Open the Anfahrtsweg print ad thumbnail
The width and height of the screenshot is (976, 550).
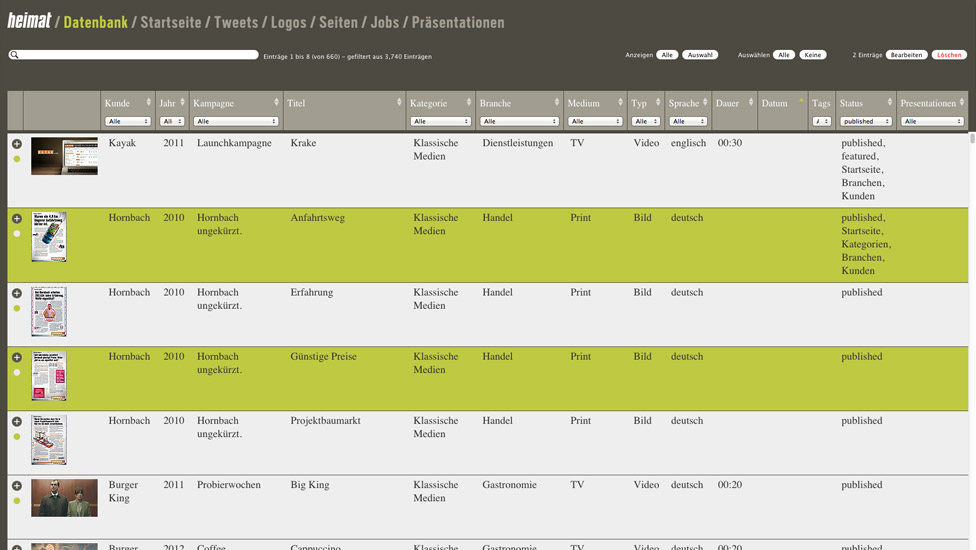[x=49, y=236]
